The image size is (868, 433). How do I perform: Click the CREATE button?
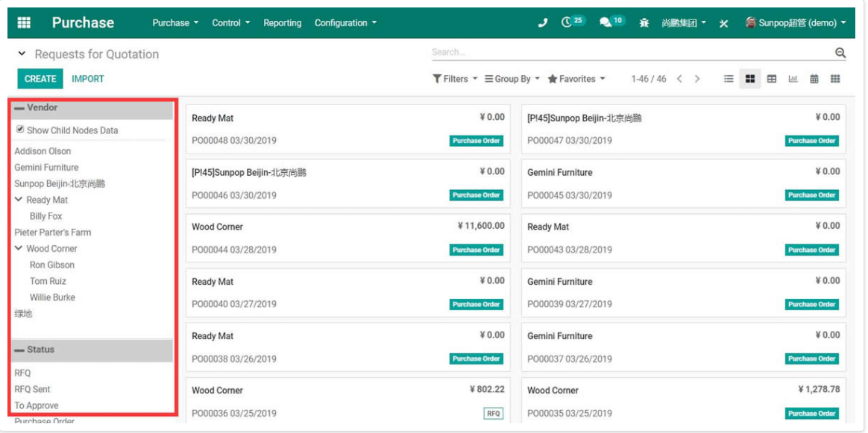click(x=40, y=78)
